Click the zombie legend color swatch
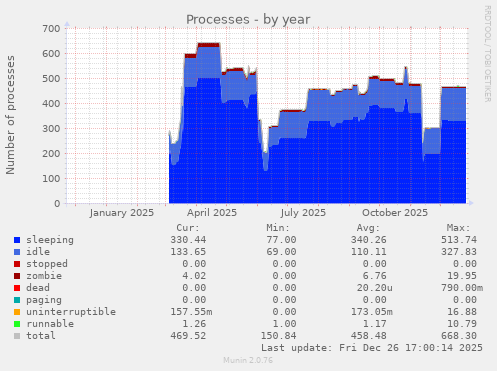This screenshot has width=497, height=371. [x=17, y=276]
